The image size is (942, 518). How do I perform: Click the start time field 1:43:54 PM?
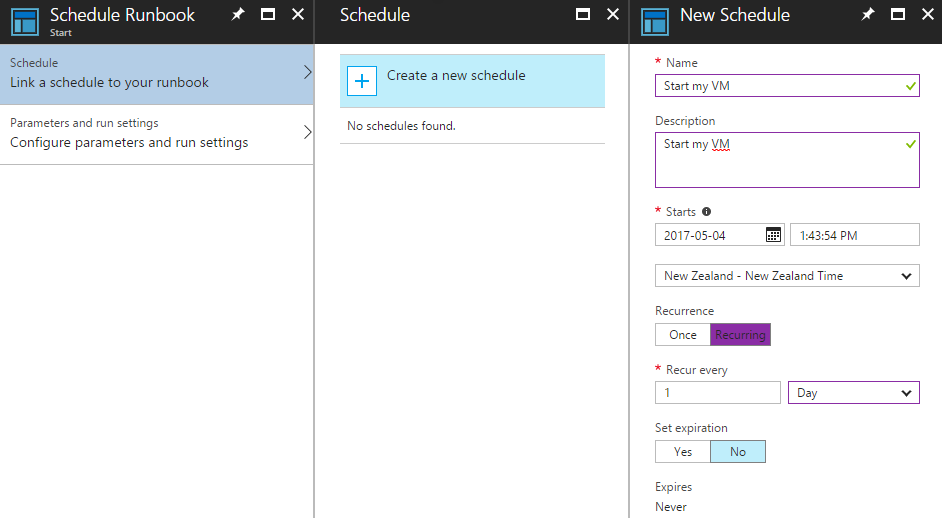854,235
